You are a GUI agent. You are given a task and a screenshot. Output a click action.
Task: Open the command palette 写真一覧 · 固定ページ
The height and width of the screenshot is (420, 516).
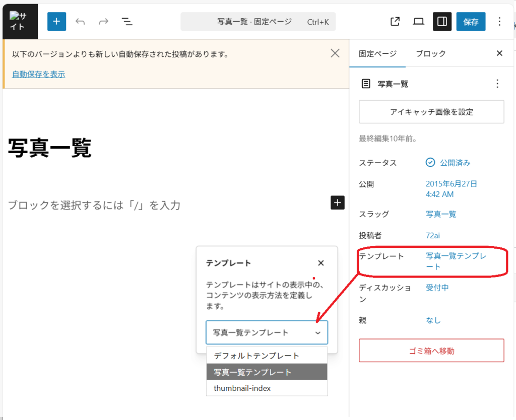click(x=258, y=22)
